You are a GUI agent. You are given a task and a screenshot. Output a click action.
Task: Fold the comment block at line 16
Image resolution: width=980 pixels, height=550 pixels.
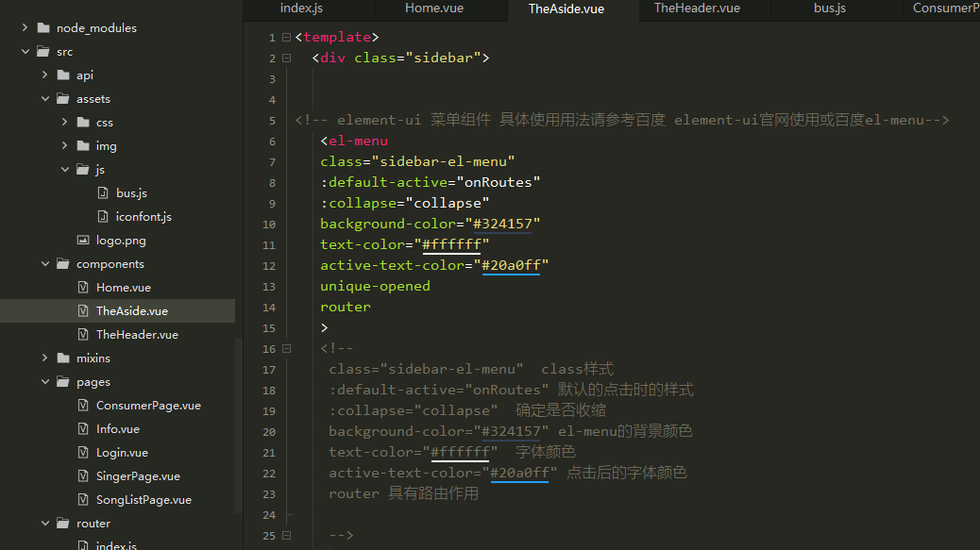tap(286, 349)
